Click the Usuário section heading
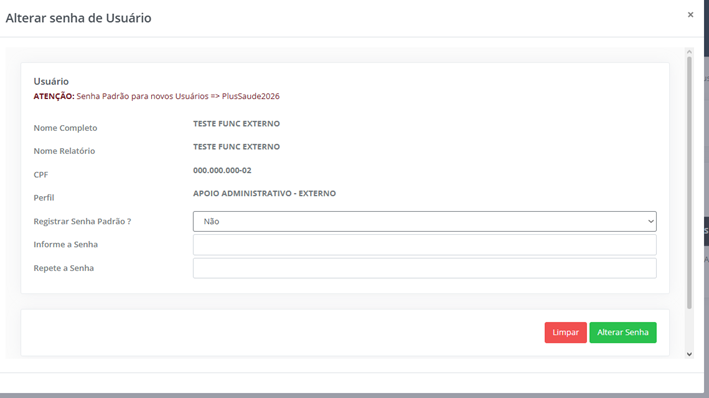The image size is (709, 398). [51, 81]
